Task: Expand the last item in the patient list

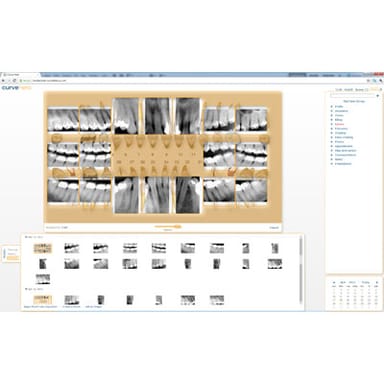Action: pos(332,164)
